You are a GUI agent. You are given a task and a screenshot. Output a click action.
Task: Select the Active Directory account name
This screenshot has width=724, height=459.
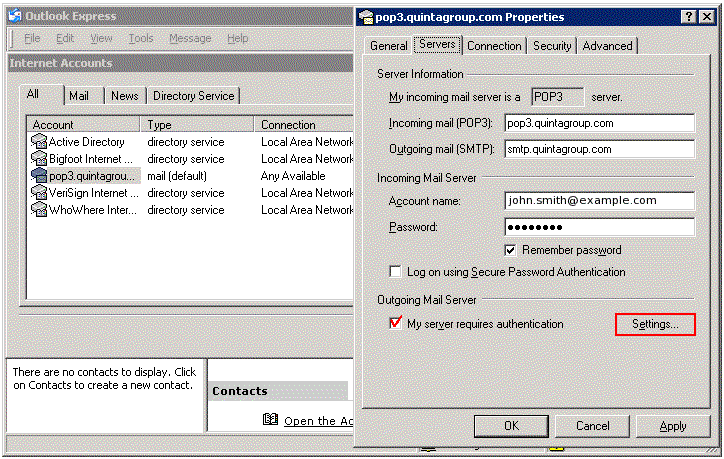point(87,142)
